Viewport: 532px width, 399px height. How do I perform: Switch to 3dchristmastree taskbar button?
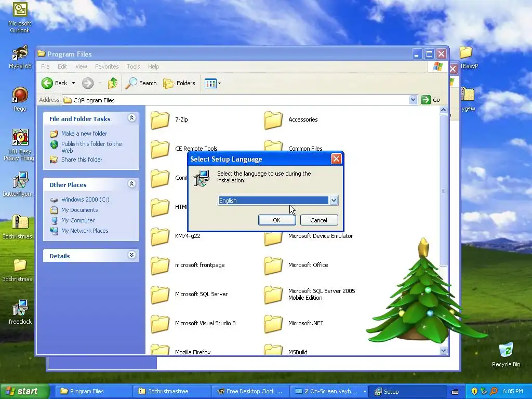pos(171,392)
